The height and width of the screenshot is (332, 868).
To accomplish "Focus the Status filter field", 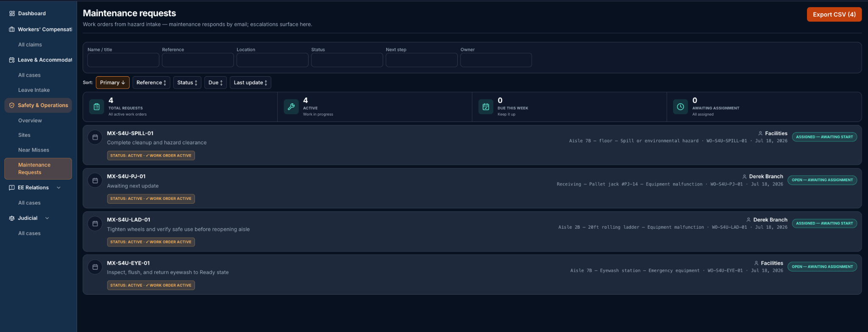I will coord(347,60).
